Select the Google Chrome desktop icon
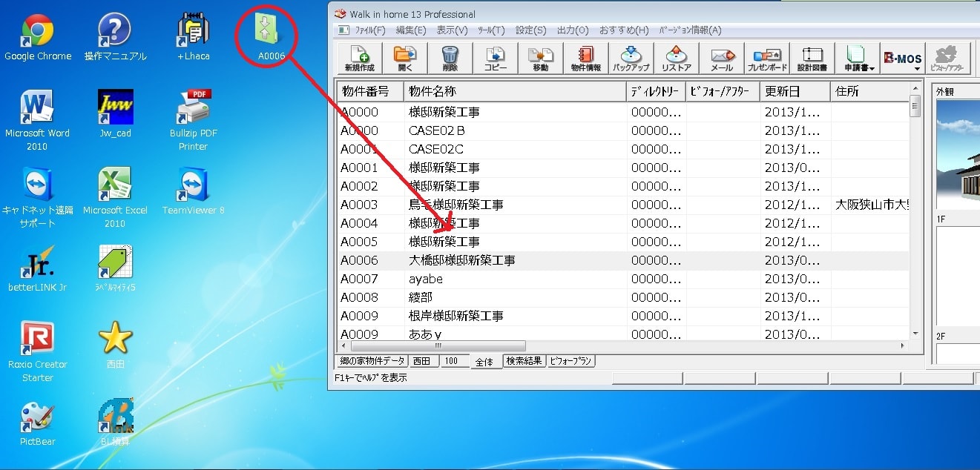The height and width of the screenshot is (470, 980). (38, 37)
